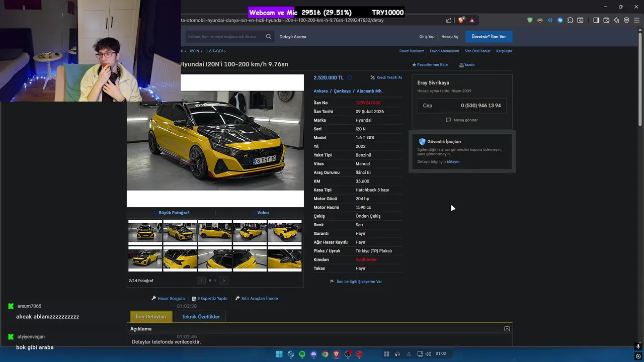The width and height of the screenshot is (644, 362).
Task: Open Size Özel İlanlar link
Action: coord(477,51)
